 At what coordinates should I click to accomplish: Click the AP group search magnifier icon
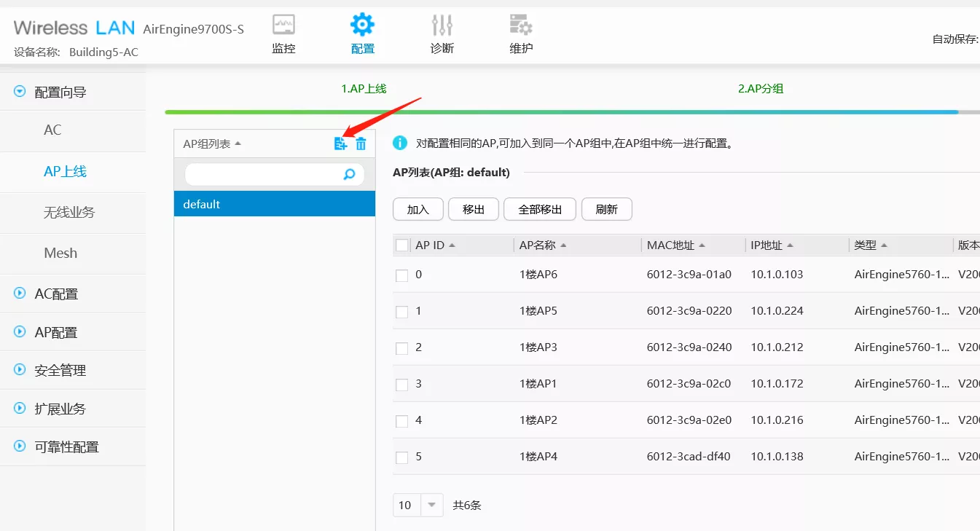click(350, 174)
